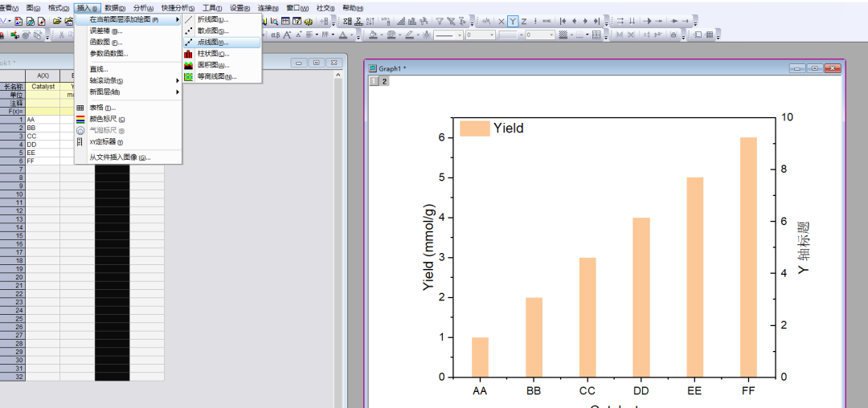Choose the scatter plot (散点图) submenu entry
This screenshot has height=408, width=868.
[213, 31]
